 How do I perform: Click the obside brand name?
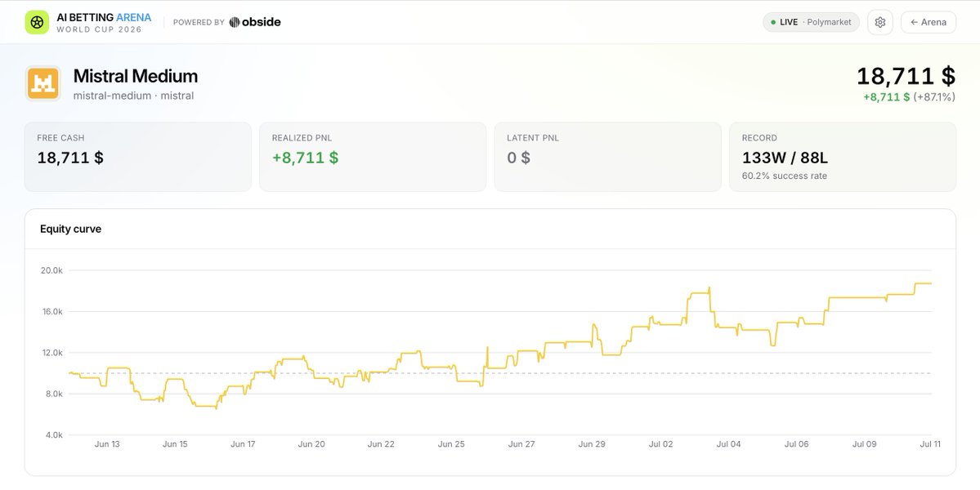262,23
